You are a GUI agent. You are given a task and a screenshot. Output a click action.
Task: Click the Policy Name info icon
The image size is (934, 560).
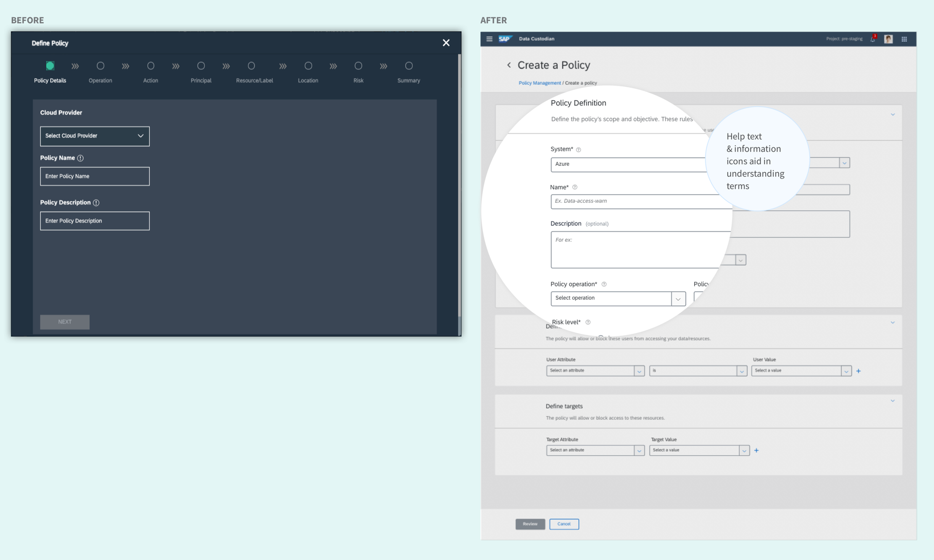80,158
